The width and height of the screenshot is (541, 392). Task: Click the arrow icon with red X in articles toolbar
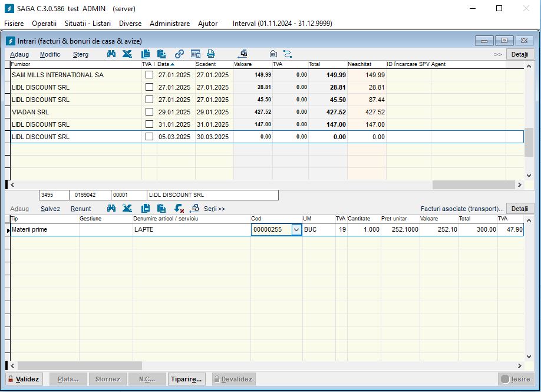179,209
